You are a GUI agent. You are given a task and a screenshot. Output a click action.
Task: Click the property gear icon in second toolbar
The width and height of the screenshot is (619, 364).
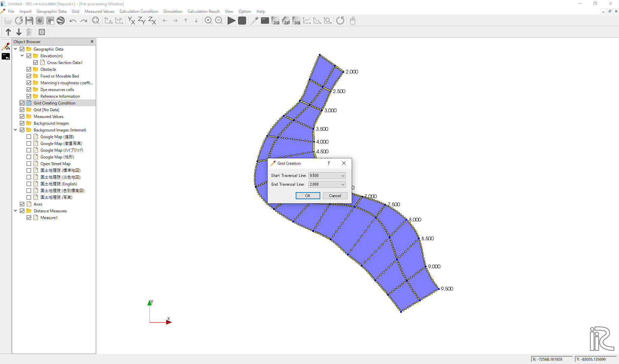pyautogui.click(x=42, y=32)
